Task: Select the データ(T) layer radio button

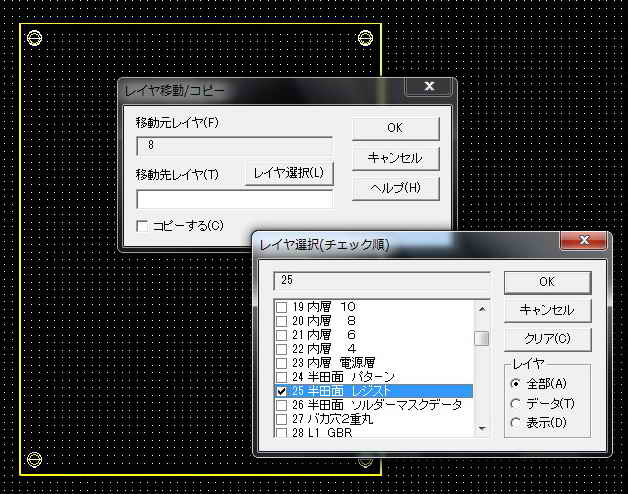Action: (516, 403)
